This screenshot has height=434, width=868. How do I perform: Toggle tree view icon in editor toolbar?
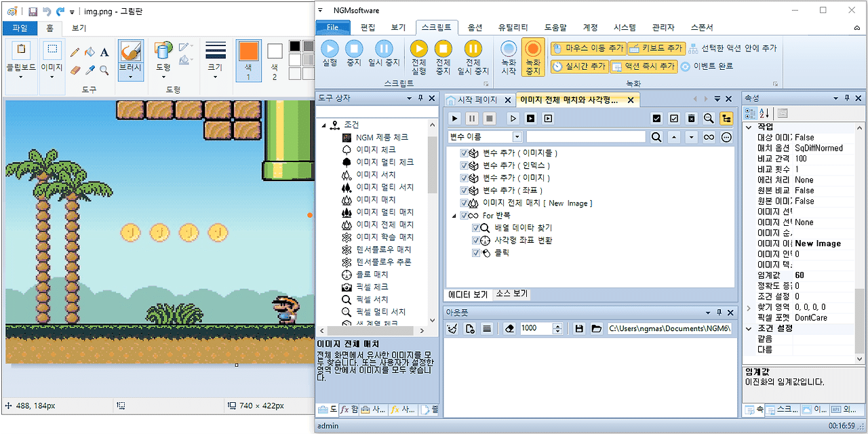pos(726,118)
